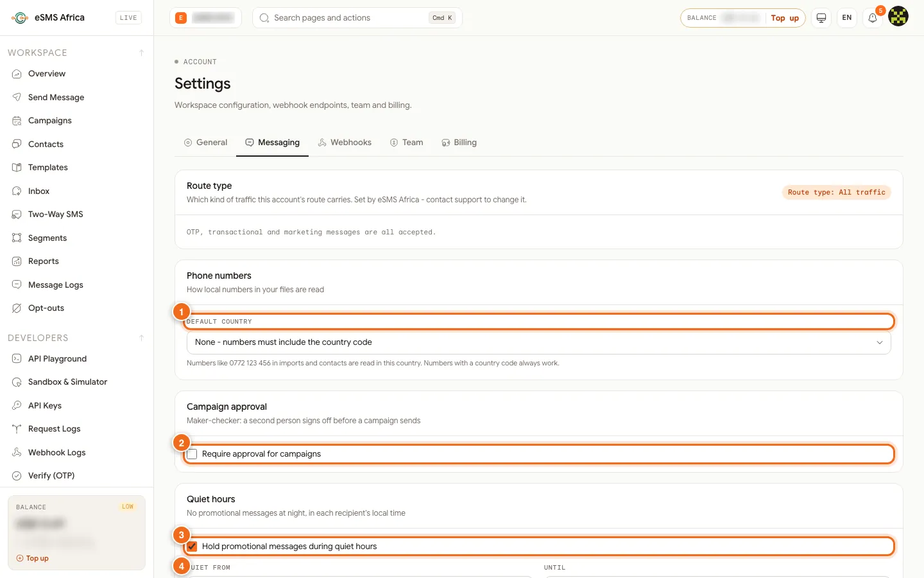This screenshot has height=578, width=924.
Task: Click the Route type: All traffic badge
Action: coord(836,192)
